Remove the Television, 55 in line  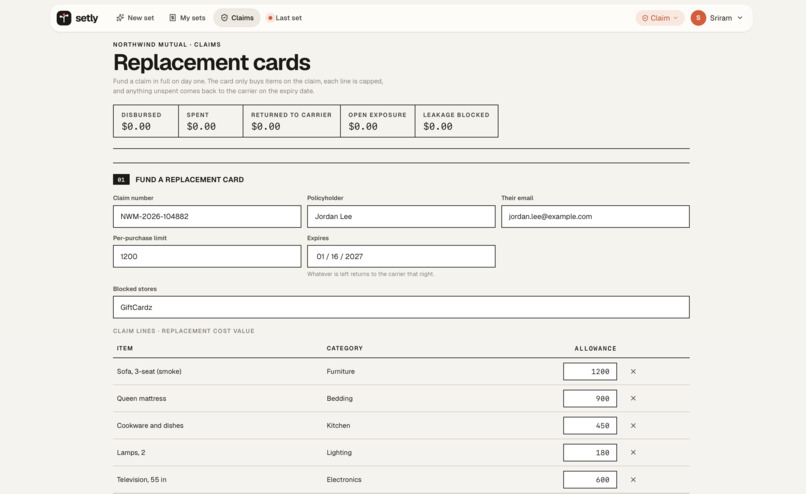[x=633, y=480]
